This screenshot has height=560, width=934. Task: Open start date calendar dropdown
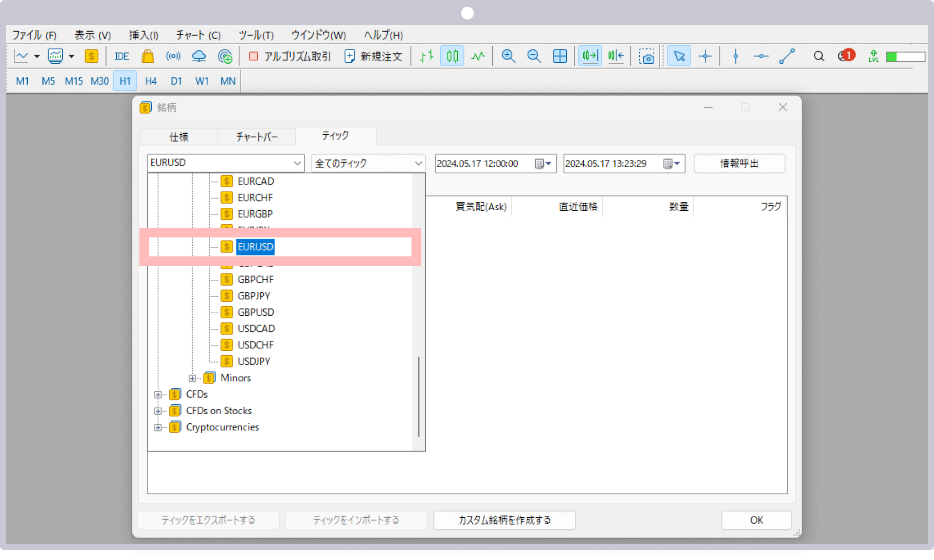click(x=543, y=163)
